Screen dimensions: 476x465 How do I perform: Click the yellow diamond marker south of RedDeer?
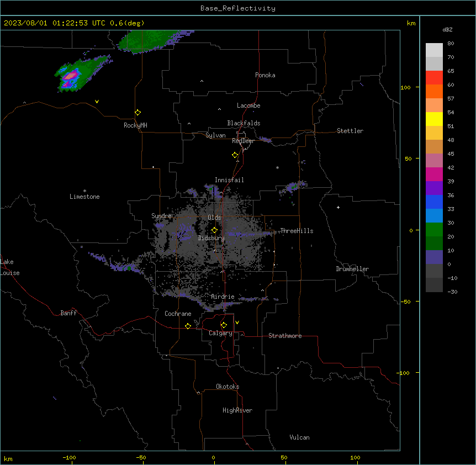tap(235, 155)
